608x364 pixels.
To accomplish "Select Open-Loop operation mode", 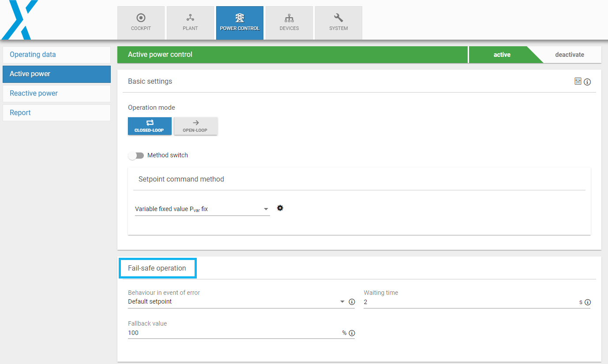I will pyautogui.click(x=195, y=126).
